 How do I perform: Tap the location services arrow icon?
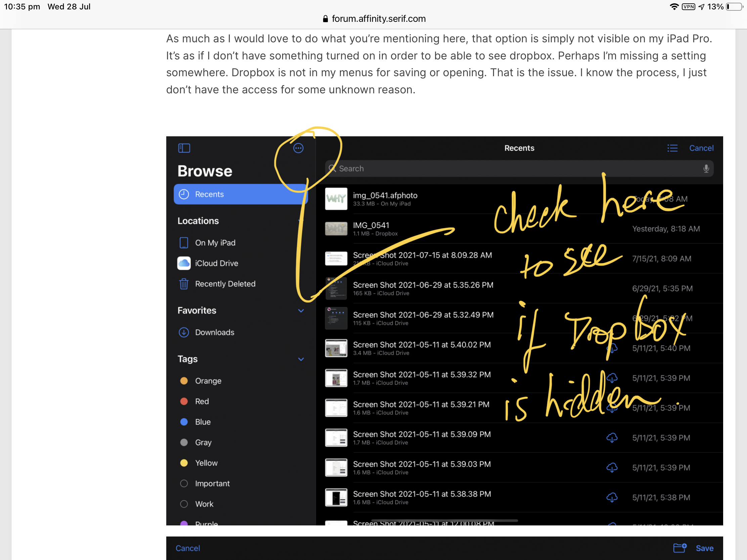pyautogui.click(x=701, y=6)
